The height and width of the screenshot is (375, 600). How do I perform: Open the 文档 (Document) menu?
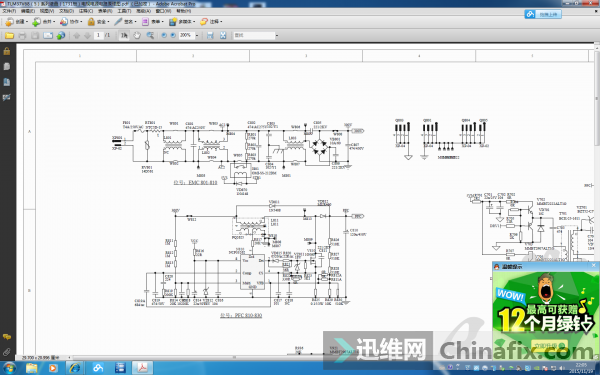pyautogui.click(x=66, y=11)
